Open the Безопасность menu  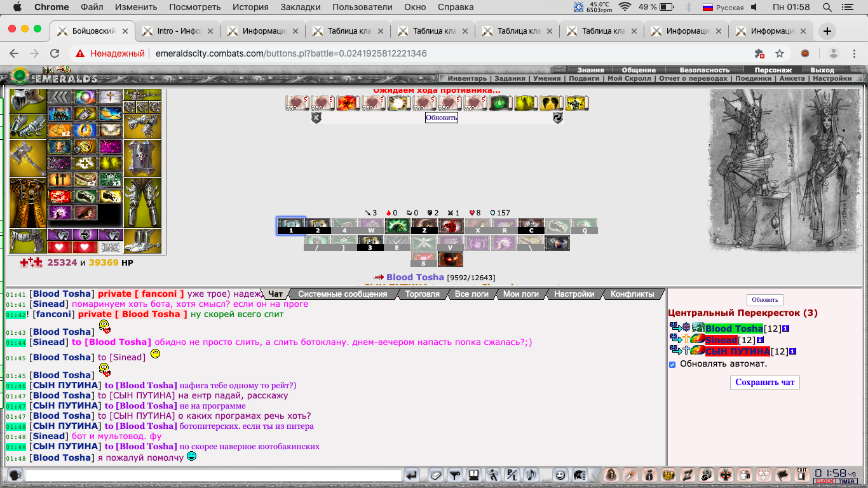point(705,70)
